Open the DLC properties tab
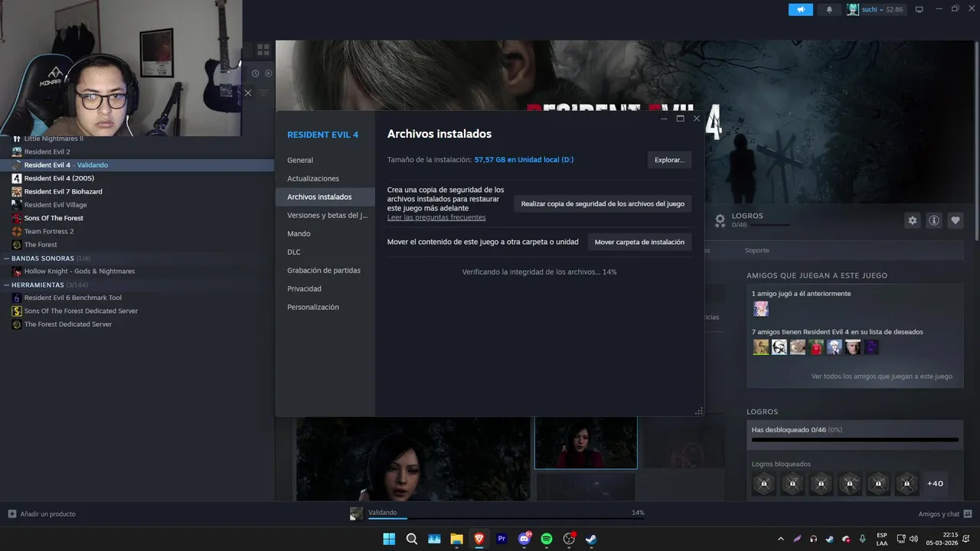Viewport: 980px width, 551px height. [x=294, y=252]
